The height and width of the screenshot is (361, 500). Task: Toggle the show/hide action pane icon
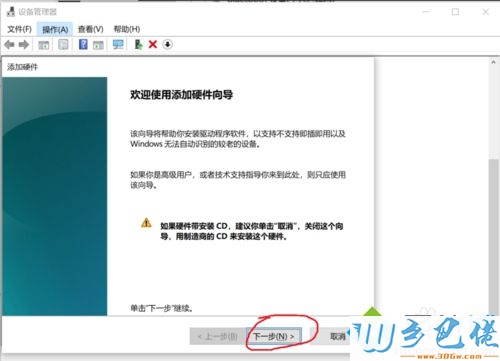[x=98, y=45]
